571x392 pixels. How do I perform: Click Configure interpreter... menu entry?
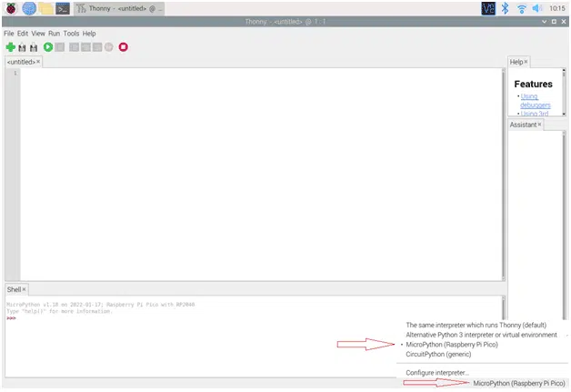tap(437, 373)
